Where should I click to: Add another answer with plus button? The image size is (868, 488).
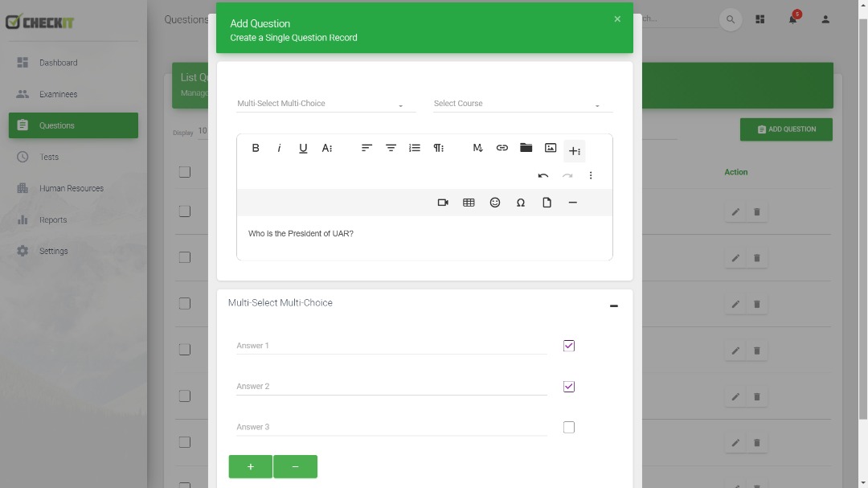(250, 466)
